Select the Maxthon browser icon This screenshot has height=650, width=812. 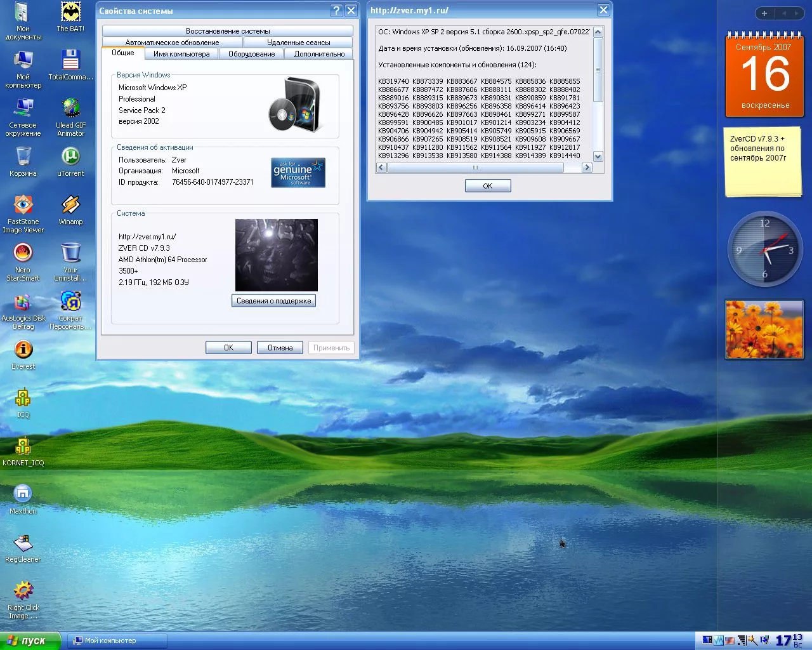[x=23, y=499]
